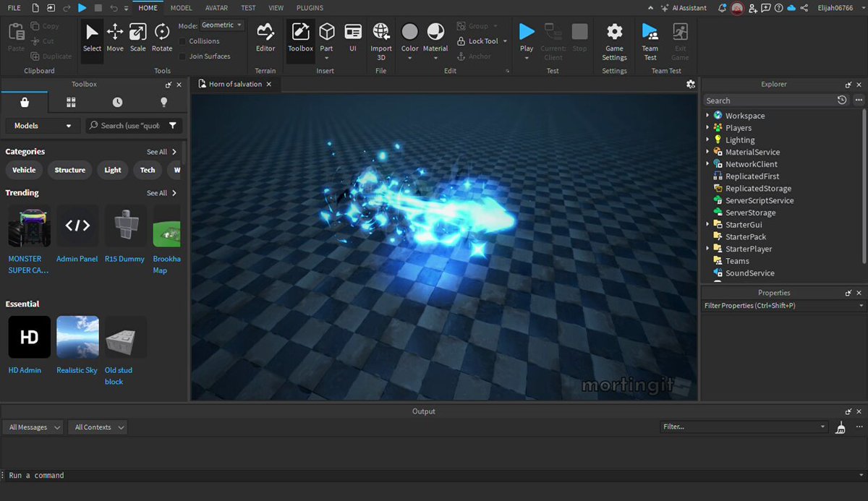The image size is (868, 501).
Task: Insert a Part from the ribbon
Action: (x=327, y=38)
